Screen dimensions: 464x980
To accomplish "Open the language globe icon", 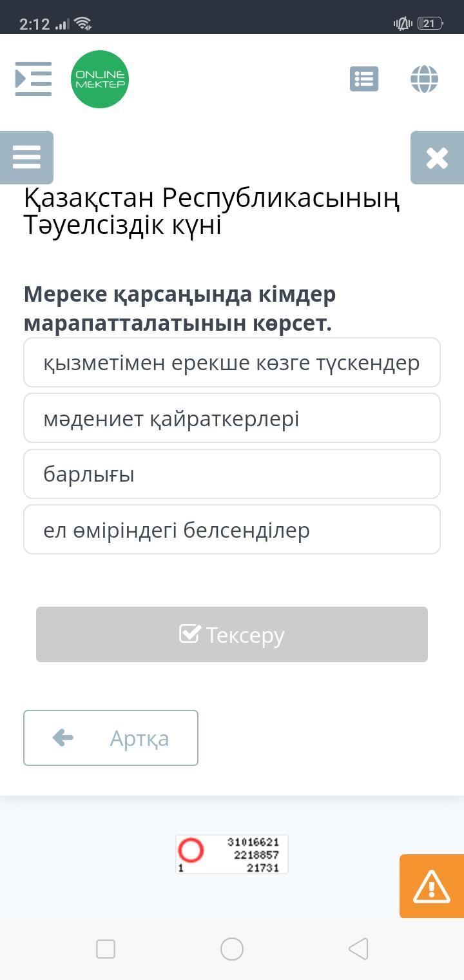I will (x=424, y=79).
